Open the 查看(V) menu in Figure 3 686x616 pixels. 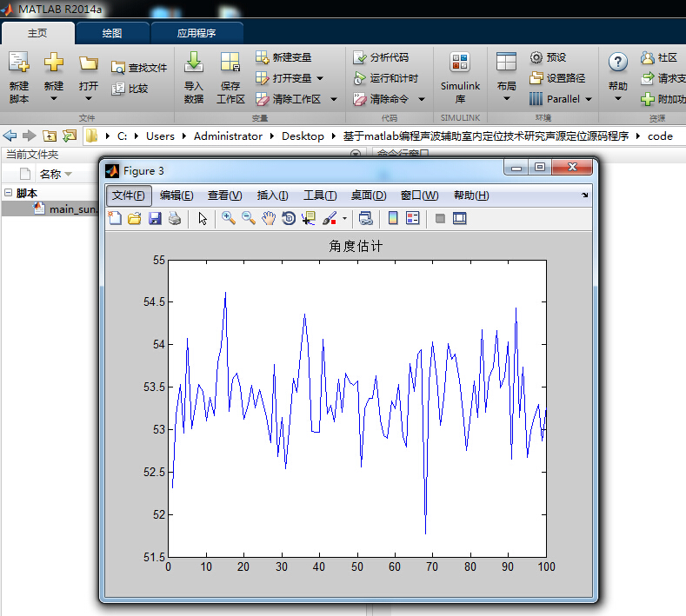[x=225, y=195]
